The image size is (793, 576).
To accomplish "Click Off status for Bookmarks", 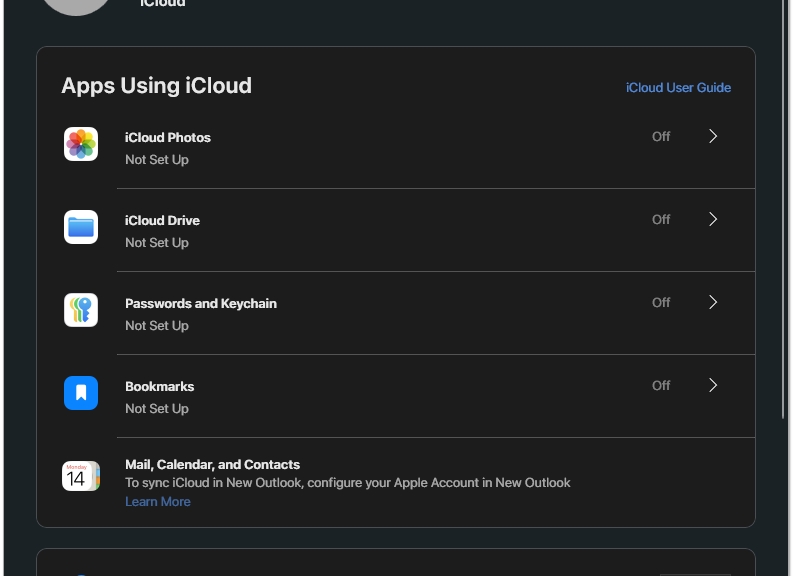I will tap(661, 385).
